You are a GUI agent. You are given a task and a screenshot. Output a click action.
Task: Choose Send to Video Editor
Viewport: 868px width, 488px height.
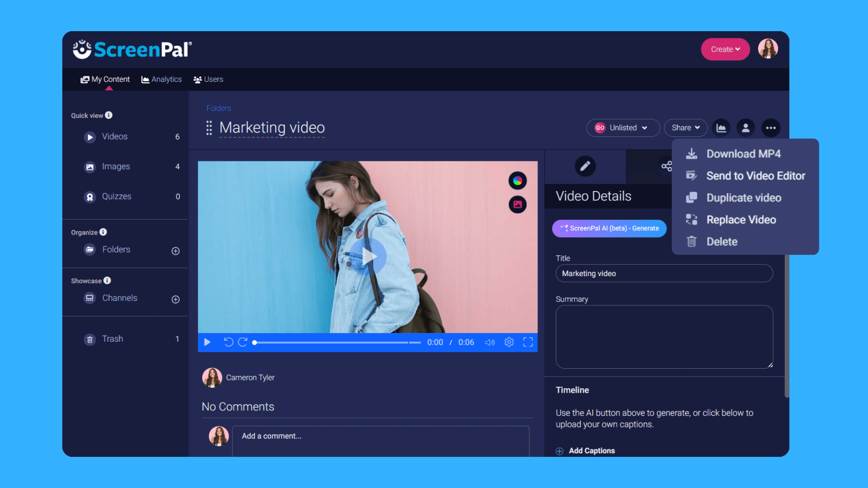pos(745,176)
